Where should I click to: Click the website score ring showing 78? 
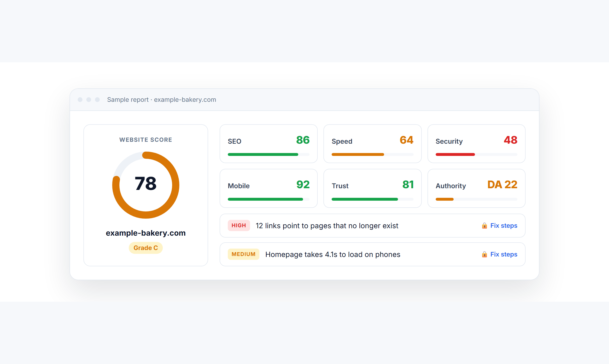pos(146,185)
